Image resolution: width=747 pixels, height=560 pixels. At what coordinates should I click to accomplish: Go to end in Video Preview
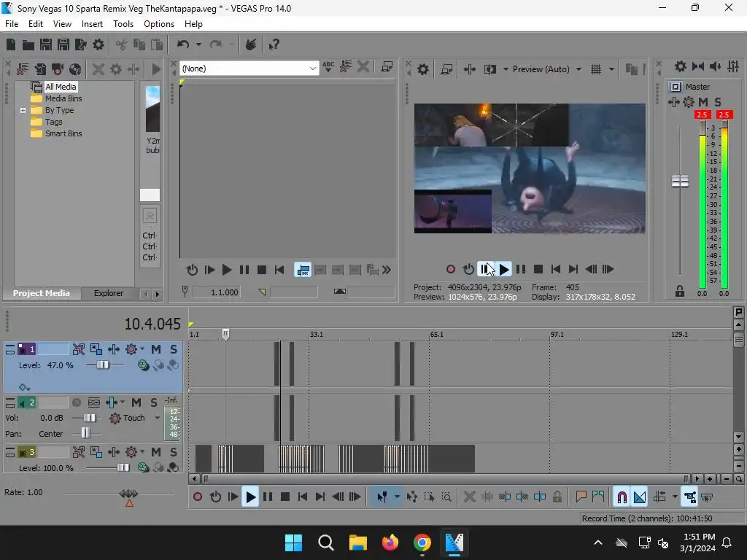coord(573,270)
